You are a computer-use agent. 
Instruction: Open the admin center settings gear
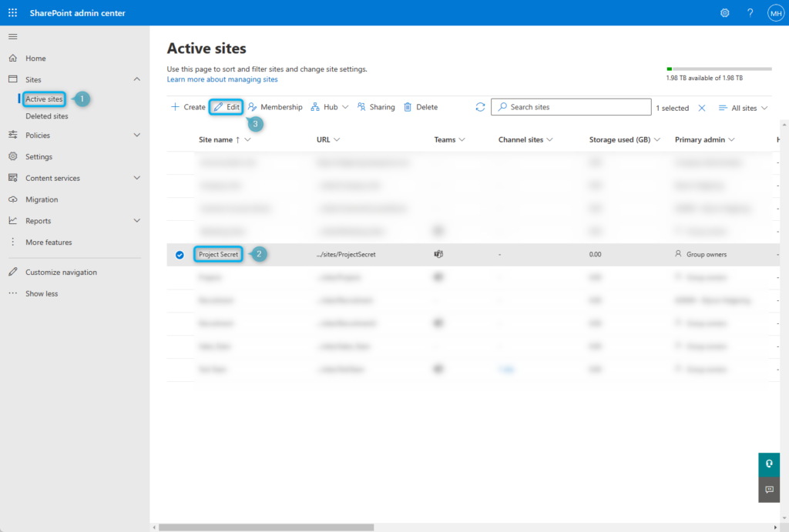[x=724, y=12]
